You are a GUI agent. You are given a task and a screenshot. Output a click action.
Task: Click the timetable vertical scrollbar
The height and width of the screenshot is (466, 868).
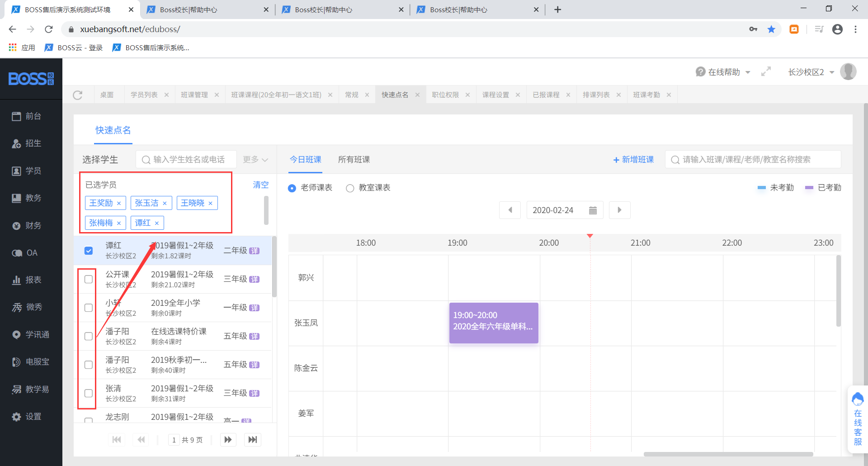coord(839,291)
